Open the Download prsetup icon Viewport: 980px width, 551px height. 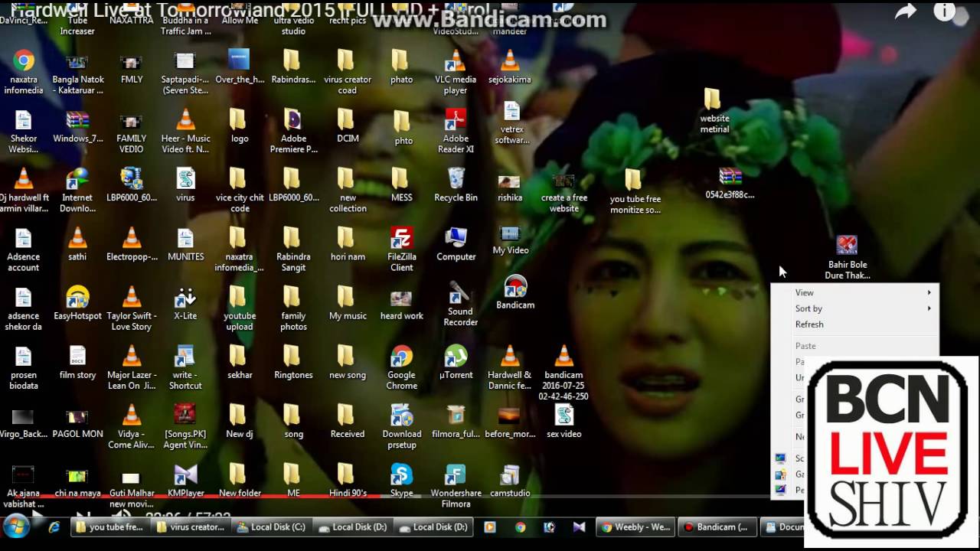coord(401,426)
